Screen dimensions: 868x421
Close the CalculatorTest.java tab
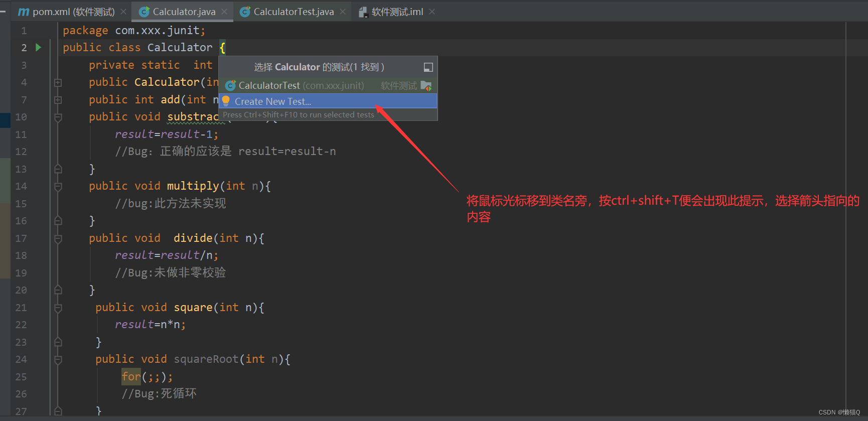pos(343,12)
